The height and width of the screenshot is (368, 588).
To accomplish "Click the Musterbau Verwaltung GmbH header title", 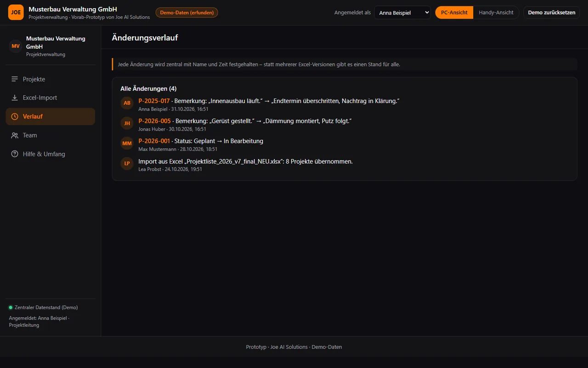I will click(73, 9).
